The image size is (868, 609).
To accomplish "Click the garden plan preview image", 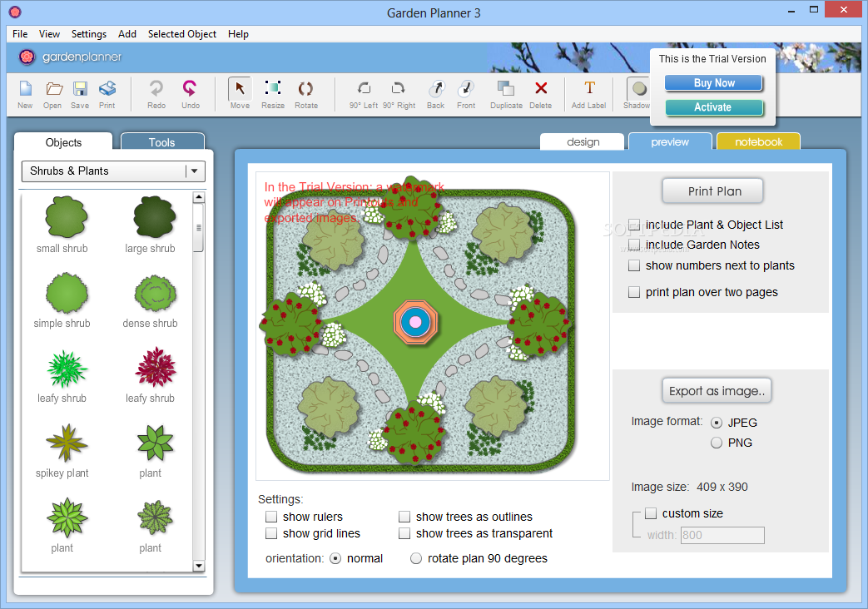I will 433,326.
